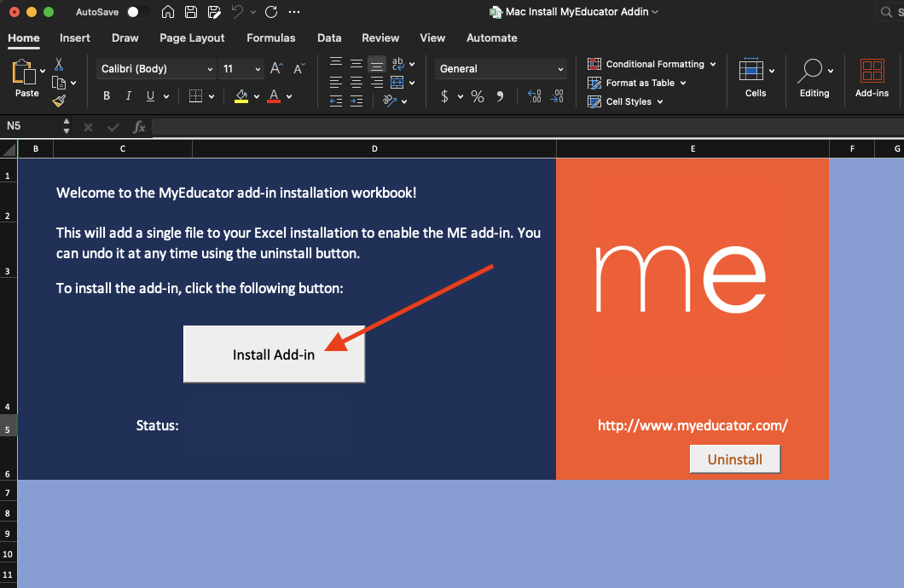Open the Formulas tab
Image resolution: width=904 pixels, height=588 pixels.
[271, 38]
